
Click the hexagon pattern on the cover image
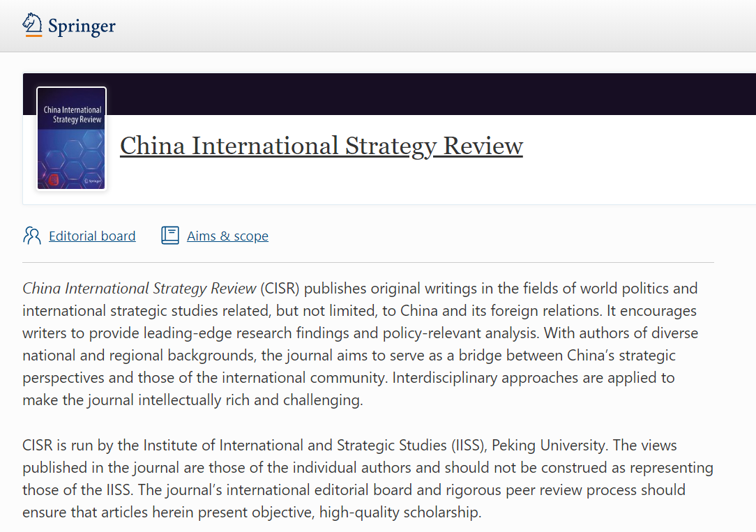point(70,150)
